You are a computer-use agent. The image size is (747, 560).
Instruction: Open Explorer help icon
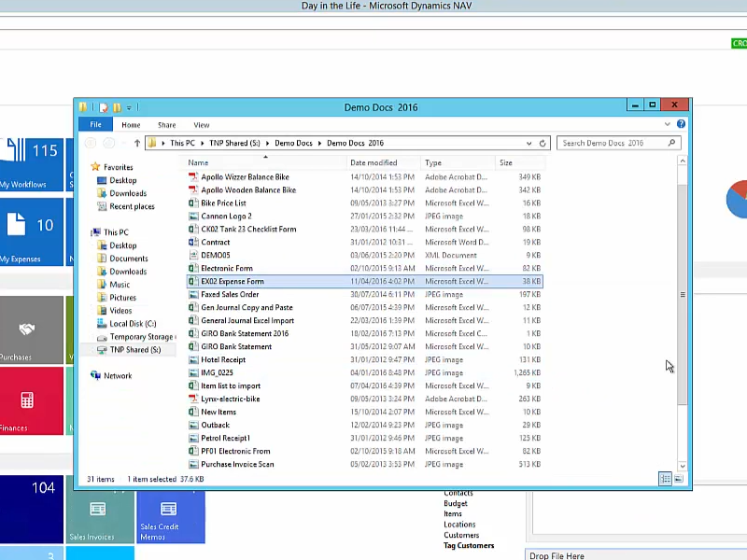pyautogui.click(x=681, y=124)
